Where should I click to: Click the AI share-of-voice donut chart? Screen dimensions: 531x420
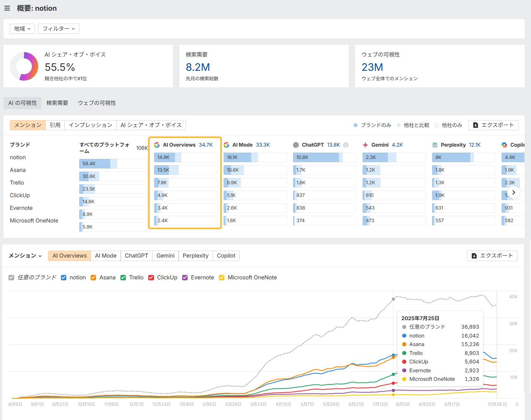click(24, 66)
